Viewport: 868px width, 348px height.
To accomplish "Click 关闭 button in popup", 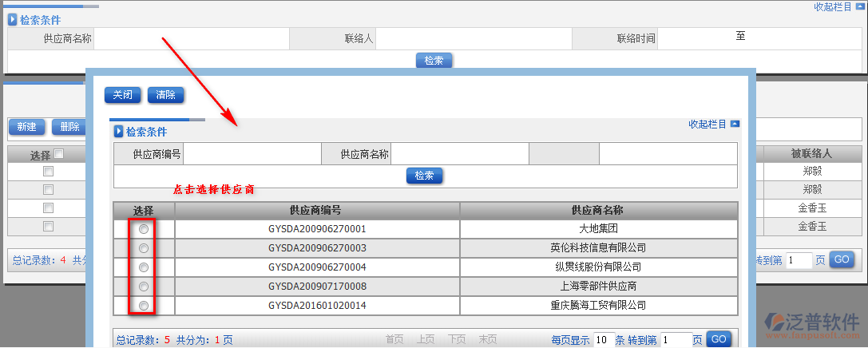I will coord(123,95).
